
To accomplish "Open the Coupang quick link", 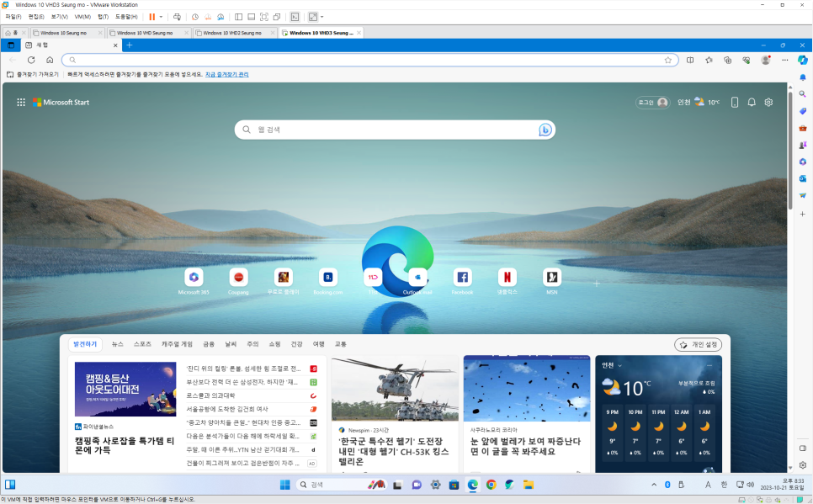I will (238, 282).
